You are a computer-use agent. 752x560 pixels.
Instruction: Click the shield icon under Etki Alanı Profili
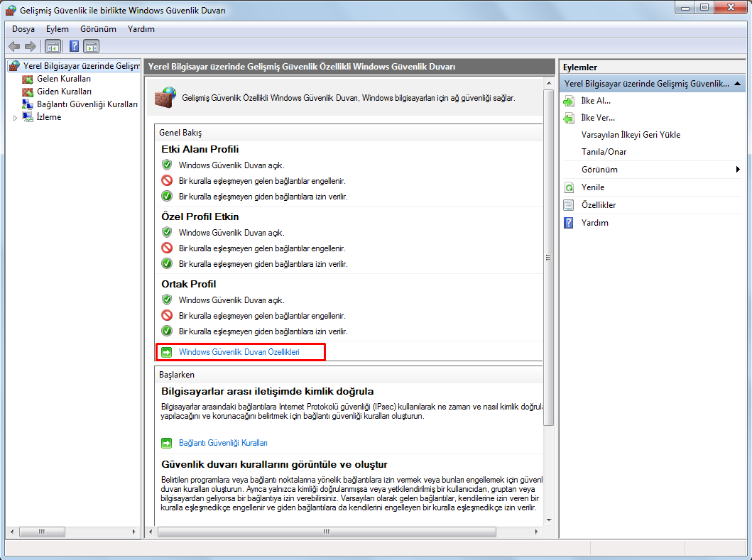(167, 165)
